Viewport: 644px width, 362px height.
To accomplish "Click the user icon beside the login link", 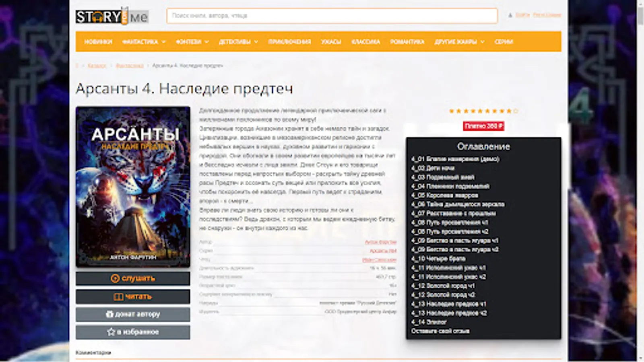I will 510,15.
